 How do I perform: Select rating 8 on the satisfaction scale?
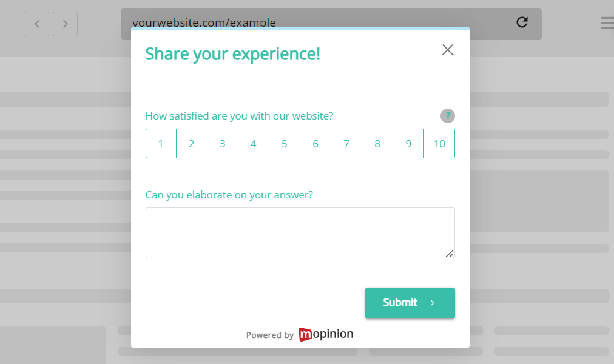pos(377,143)
